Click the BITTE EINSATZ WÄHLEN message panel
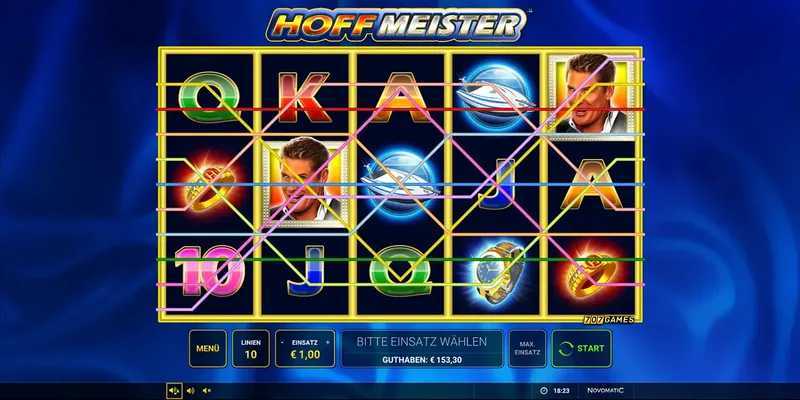Image resolution: width=800 pixels, height=400 pixels. (x=421, y=348)
